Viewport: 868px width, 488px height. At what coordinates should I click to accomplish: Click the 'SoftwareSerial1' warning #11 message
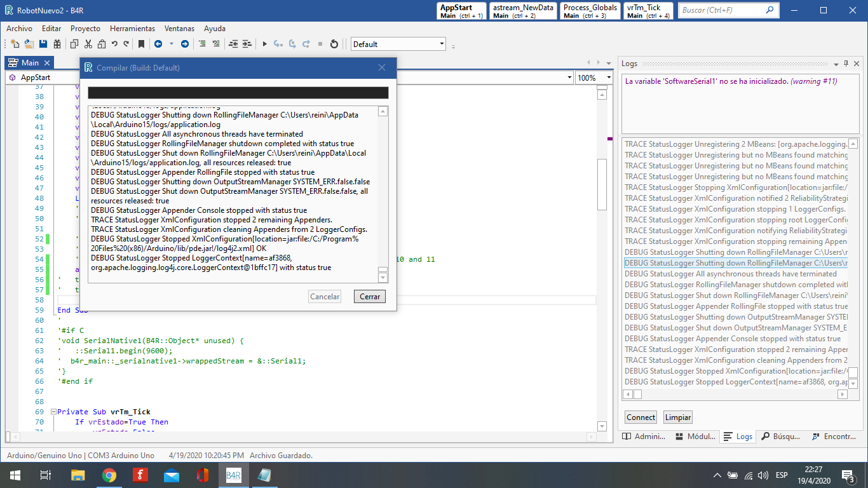point(731,81)
